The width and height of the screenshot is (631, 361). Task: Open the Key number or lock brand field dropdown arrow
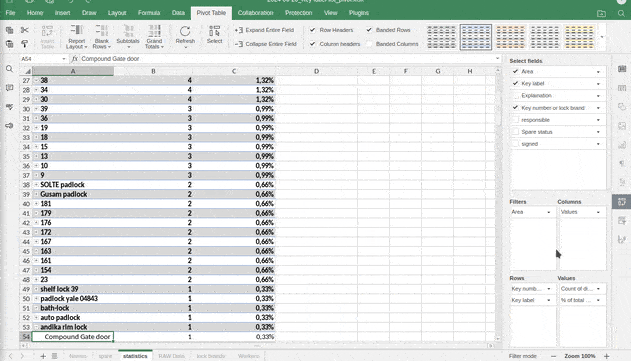[598, 108]
